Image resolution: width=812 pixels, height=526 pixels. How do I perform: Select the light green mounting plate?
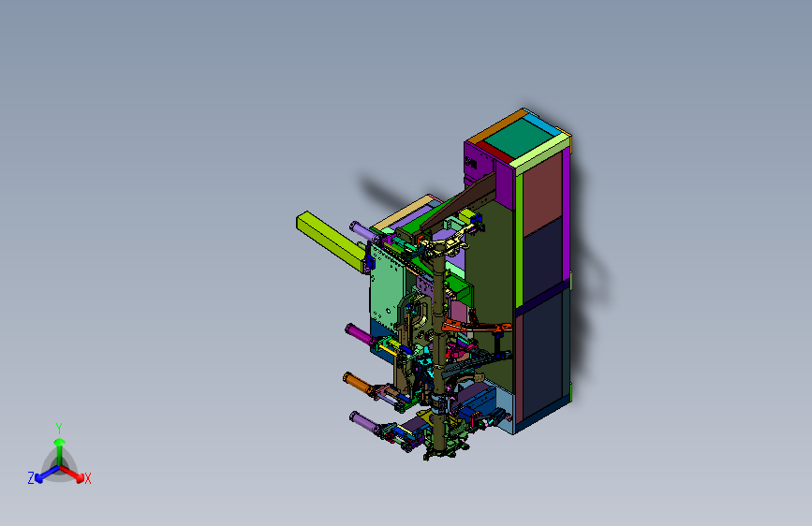[386, 285]
